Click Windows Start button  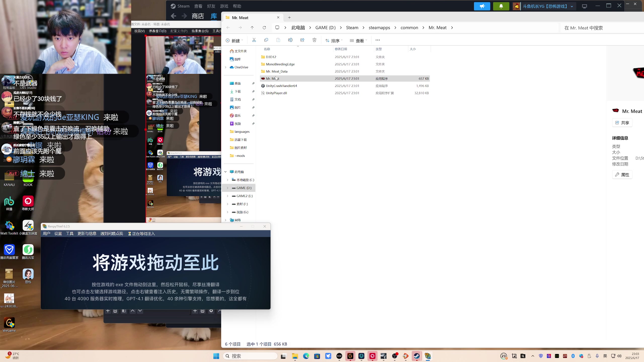pyautogui.click(x=216, y=356)
